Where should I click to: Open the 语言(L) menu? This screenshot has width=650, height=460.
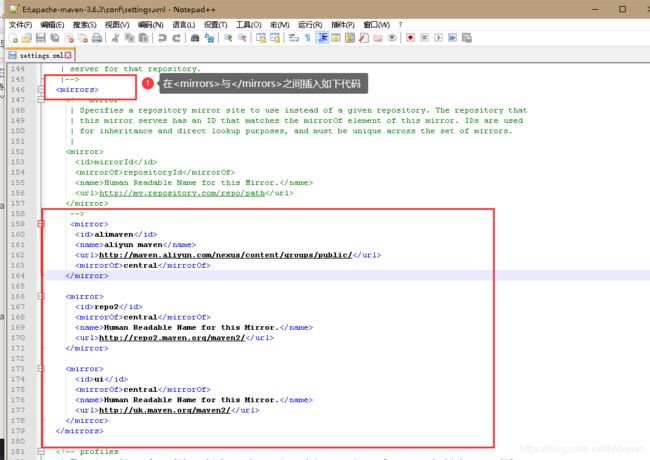coord(184,25)
